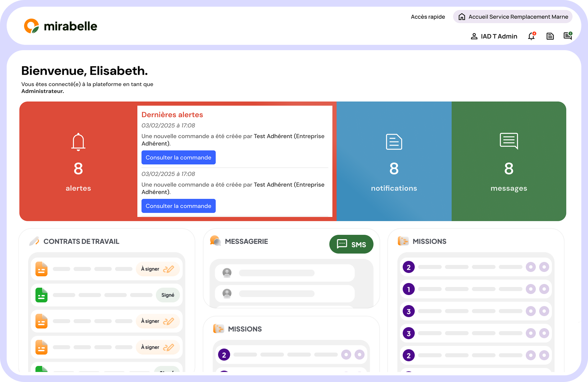Click the bell icon in alertes tile
The height and width of the screenshot is (382, 588).
click(78, 142)
